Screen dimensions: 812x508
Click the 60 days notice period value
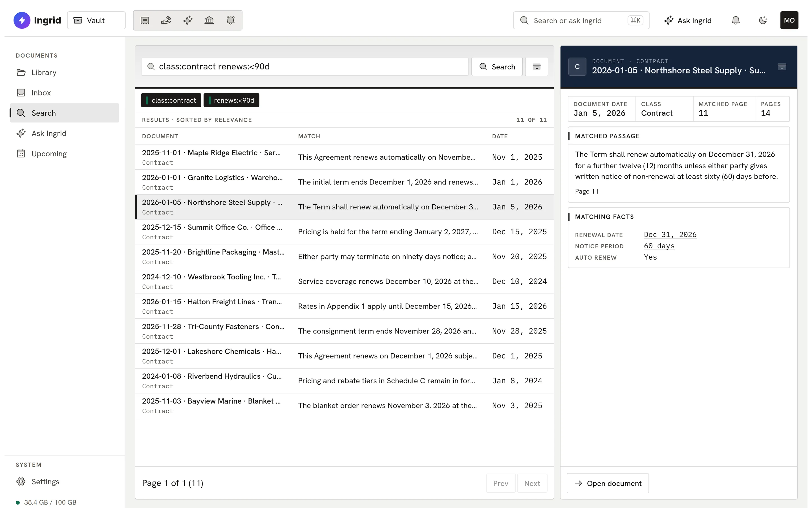click(659, 246)
